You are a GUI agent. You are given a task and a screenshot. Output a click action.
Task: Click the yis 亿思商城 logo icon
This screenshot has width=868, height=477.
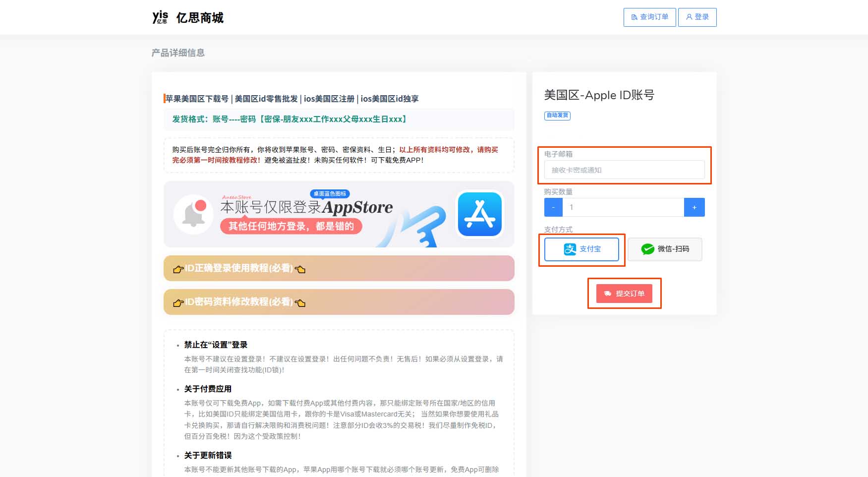160,17
